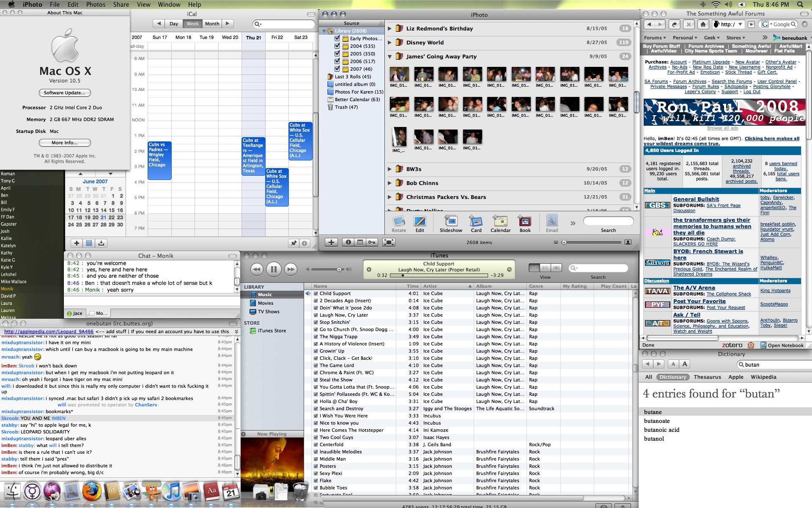Expand the BW3s roll
Viewport: 812px width, 508px height.
click(390, 169)
